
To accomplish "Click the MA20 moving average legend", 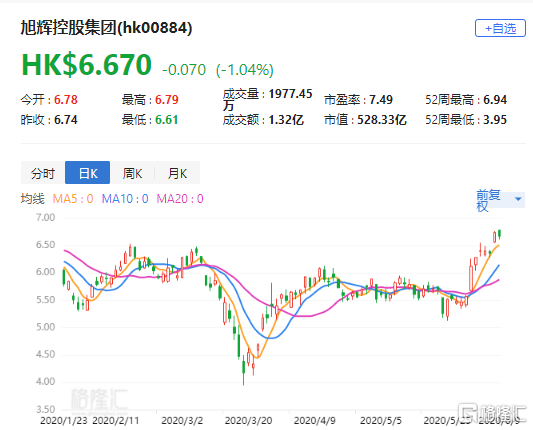I will (x=180, y=199).
